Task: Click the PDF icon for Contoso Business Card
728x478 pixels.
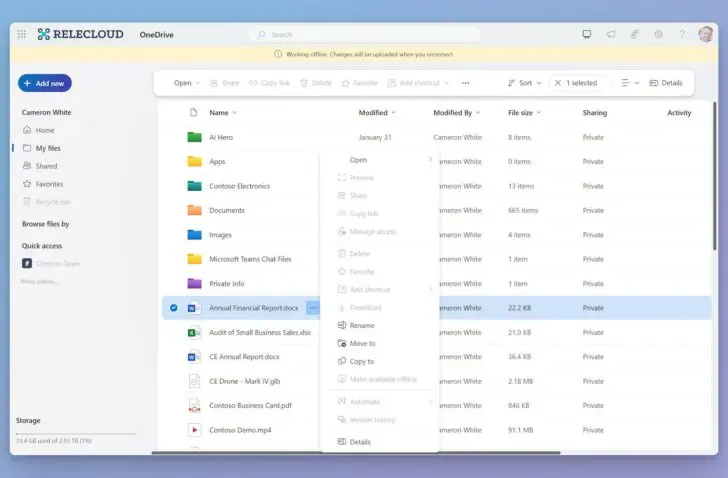Action: [194, 406]
